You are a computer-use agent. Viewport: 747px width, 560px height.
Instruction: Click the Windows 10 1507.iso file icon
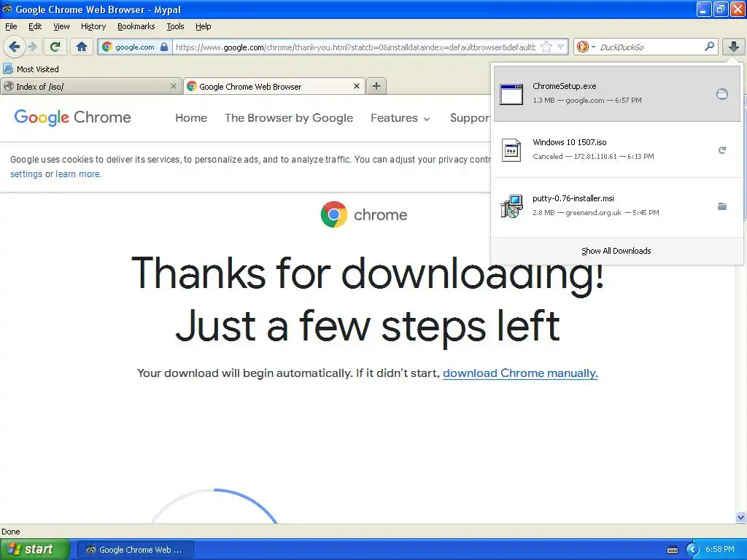tap(511, 150)
